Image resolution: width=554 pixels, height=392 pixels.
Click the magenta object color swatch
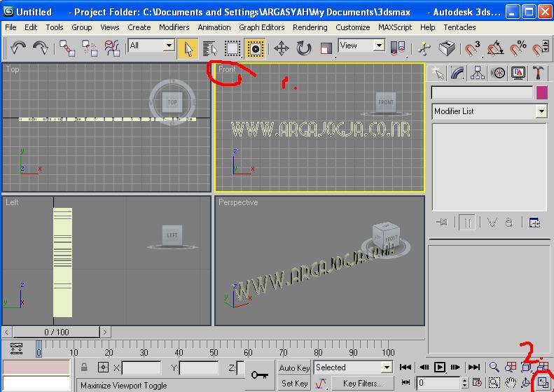[541, 92]
